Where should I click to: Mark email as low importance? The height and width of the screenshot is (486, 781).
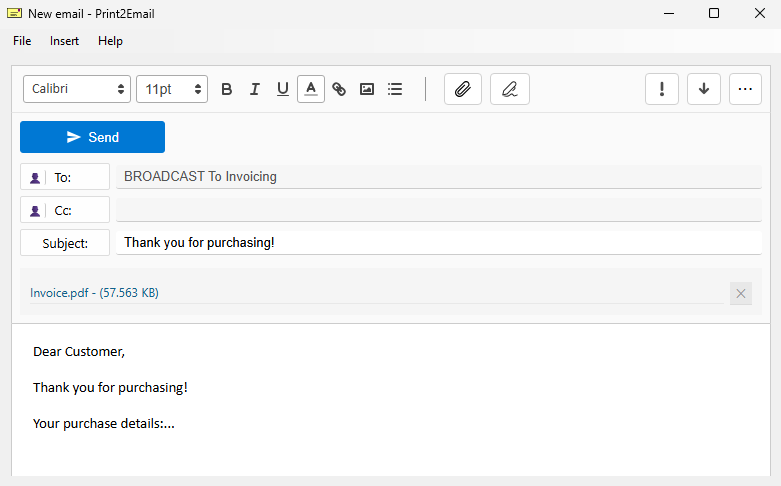coord(704,89)
